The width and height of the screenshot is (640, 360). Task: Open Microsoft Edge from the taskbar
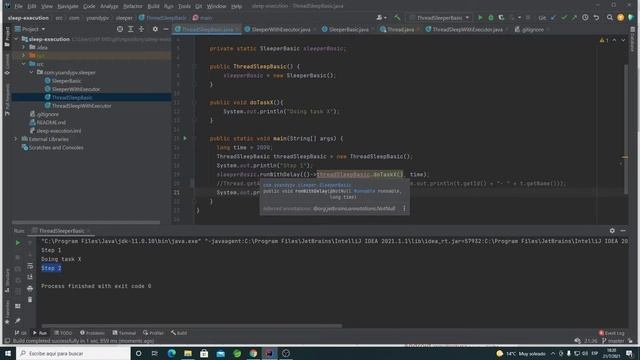tap(171, 353)
